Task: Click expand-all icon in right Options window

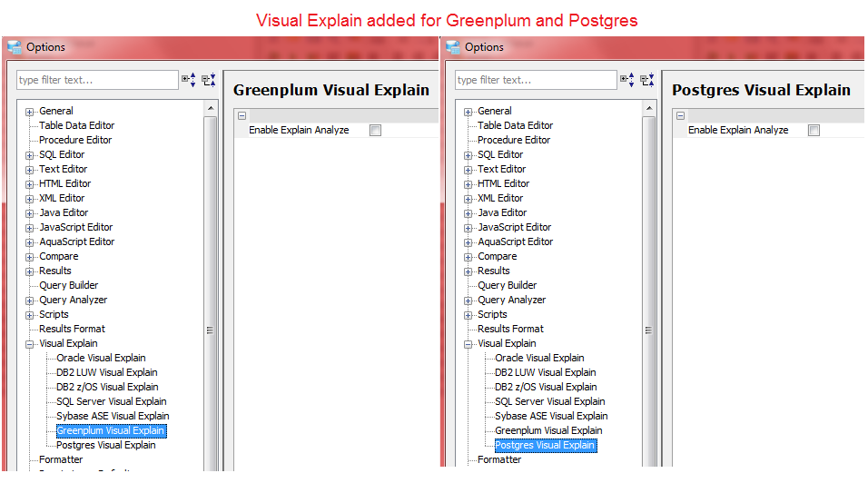Action: tap(627, 80)
